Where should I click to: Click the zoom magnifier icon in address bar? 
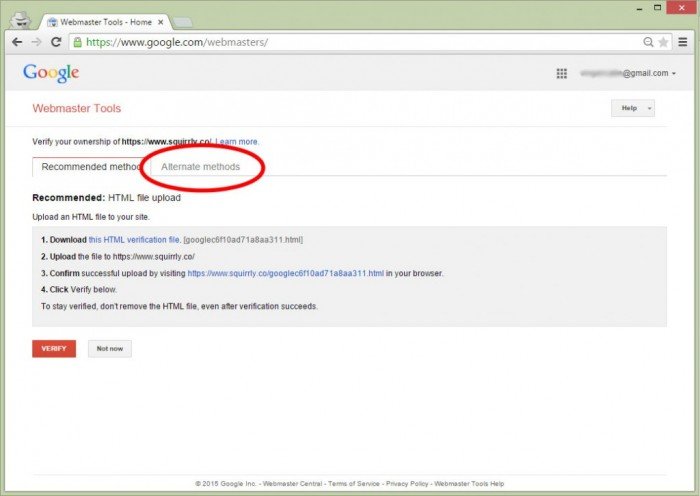click(648, 43)
